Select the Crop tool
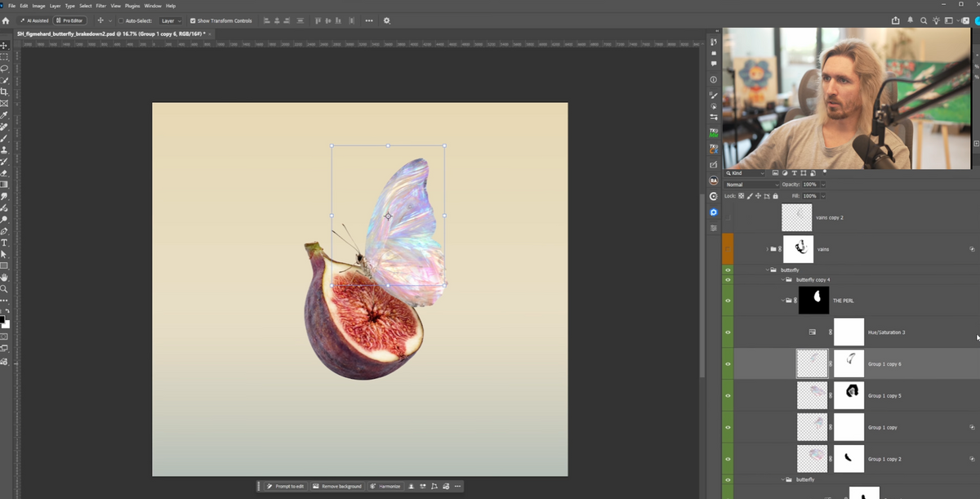The image size is (980, 499). point(4,91)
